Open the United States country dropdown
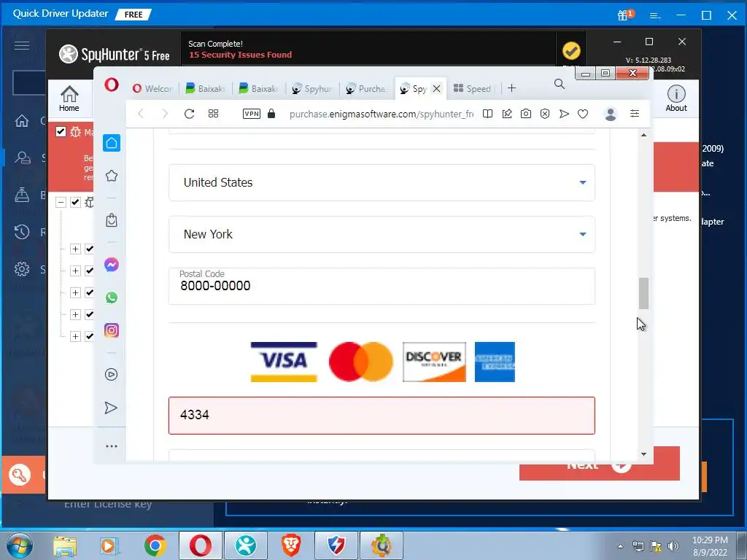 pyautogui.click(x=382, y=182)
